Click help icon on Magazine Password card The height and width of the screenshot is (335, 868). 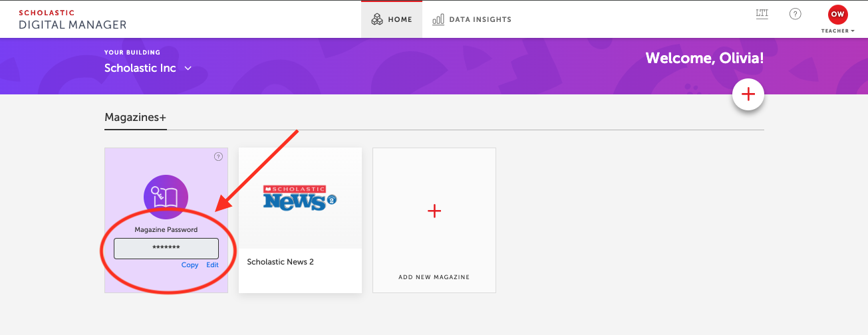[218, 157]
